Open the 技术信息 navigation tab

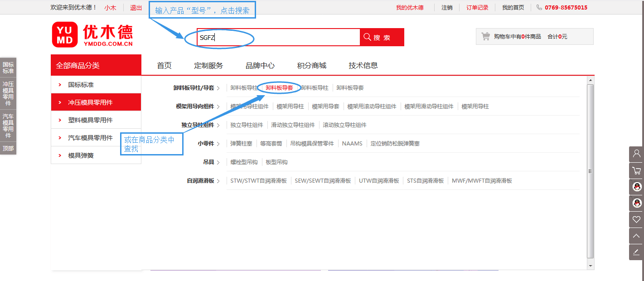point(363,65)
